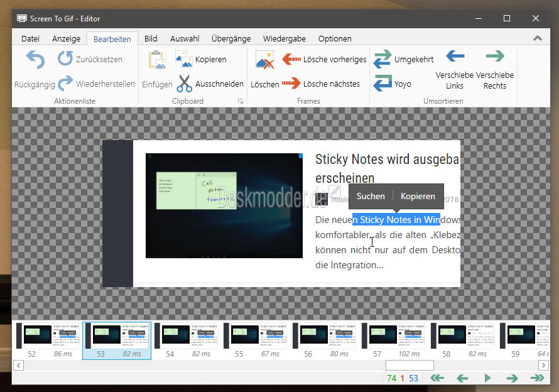The width and height of the screenshot is (559, 392).
Task: Click the Yoyo icon
Action: pyautogui.click(x=383, y=83)
